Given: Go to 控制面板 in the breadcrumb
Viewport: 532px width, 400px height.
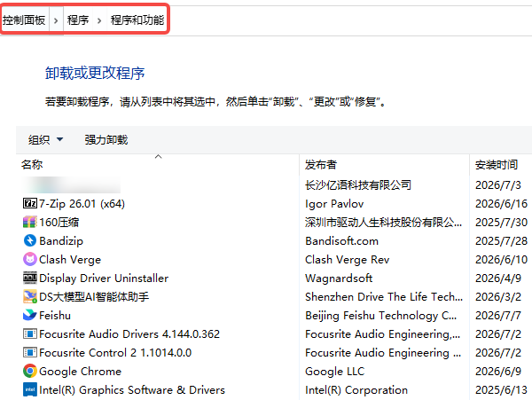Looking at the screenshot, I should pyautogui.click(x=24, y=20).
